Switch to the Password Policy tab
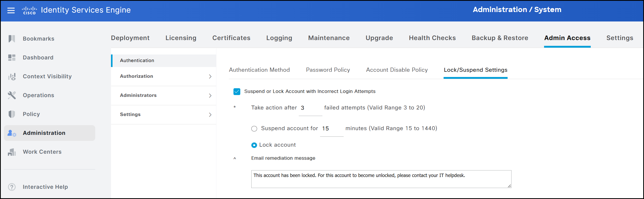The height and width of the screenshot is (199, 644). (x=328, y=70)
